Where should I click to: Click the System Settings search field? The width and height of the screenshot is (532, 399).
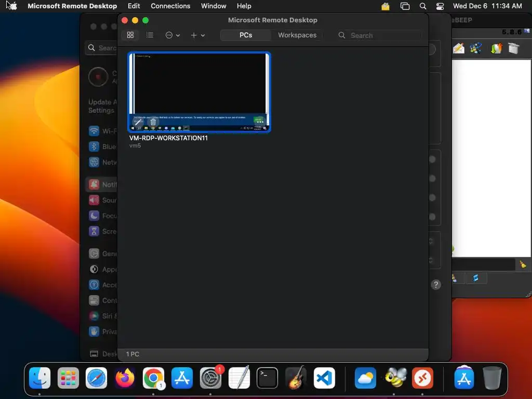[101, 48]
